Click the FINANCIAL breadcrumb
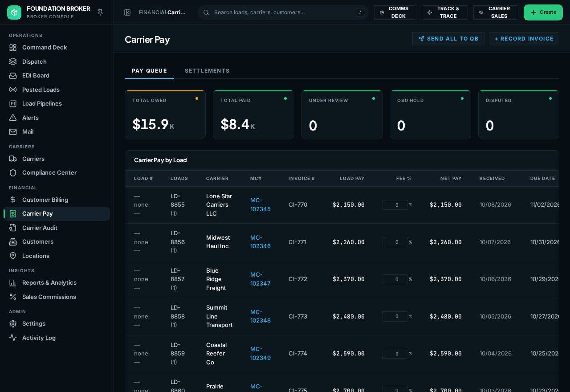The width and height of the screenshot is (570, 392). [153, 12]
